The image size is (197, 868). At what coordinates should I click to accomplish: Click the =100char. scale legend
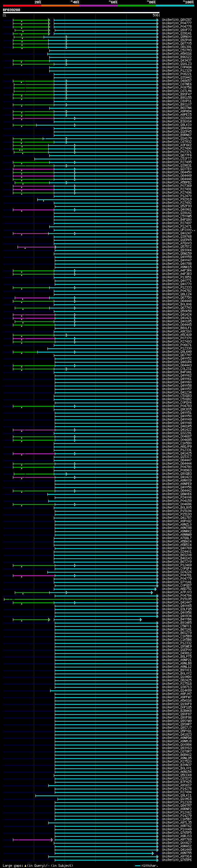(146, 865)
